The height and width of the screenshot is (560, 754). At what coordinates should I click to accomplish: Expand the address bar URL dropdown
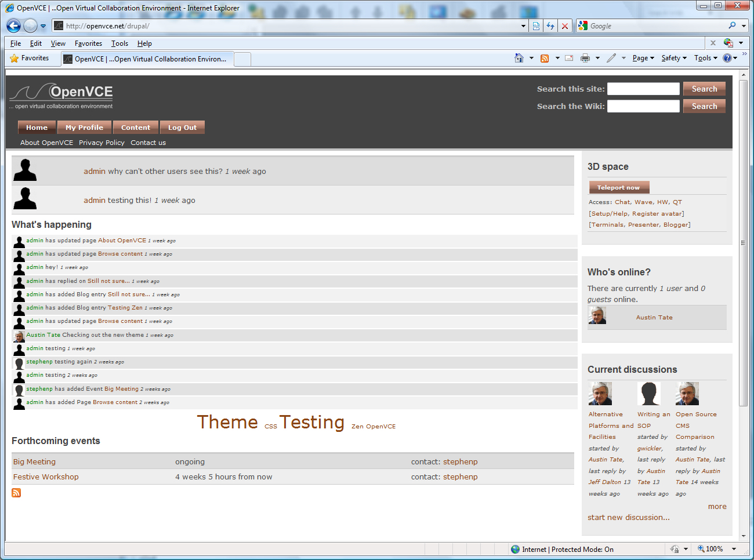(x=523, y=26)
